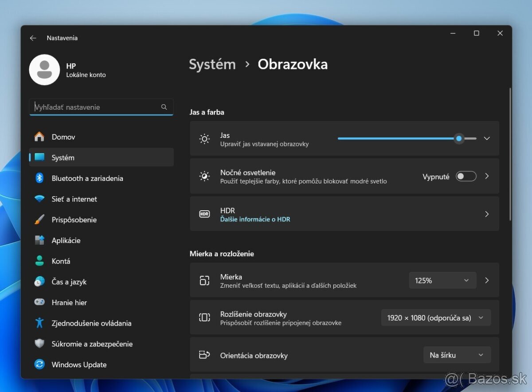Click the Bluetooth a zariadenia icon
Image resolution: width=532 pixels, height=392 pixels.
39,178
